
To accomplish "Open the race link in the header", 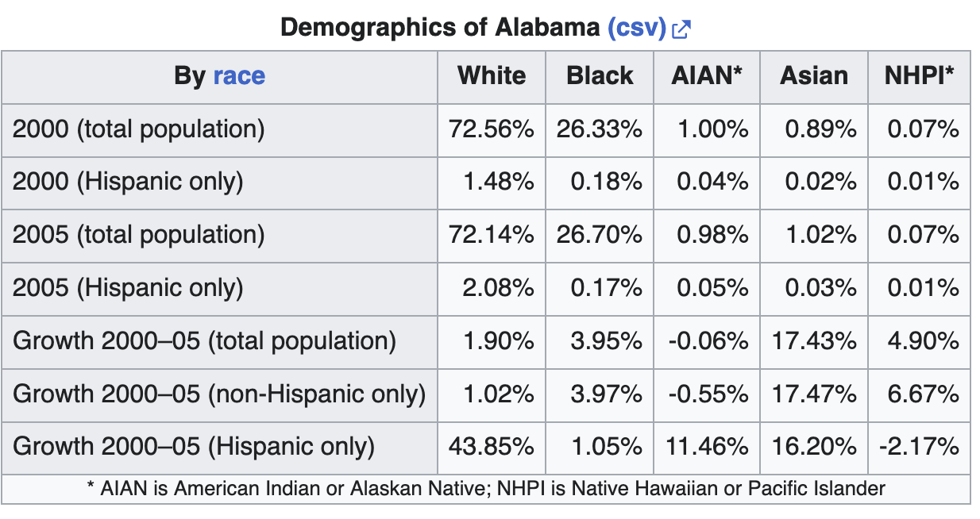I will point(239,76).
